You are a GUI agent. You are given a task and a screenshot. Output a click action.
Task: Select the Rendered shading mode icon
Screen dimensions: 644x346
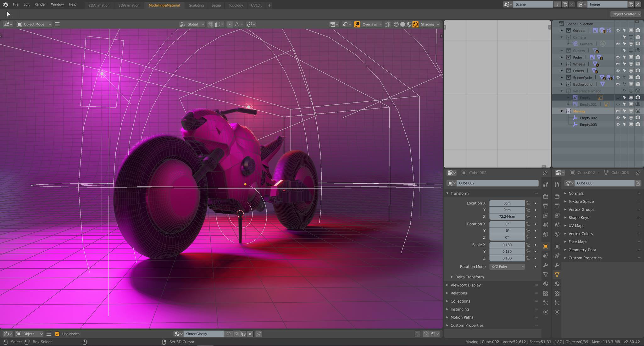pyautogui.click(x=415, y=24)
